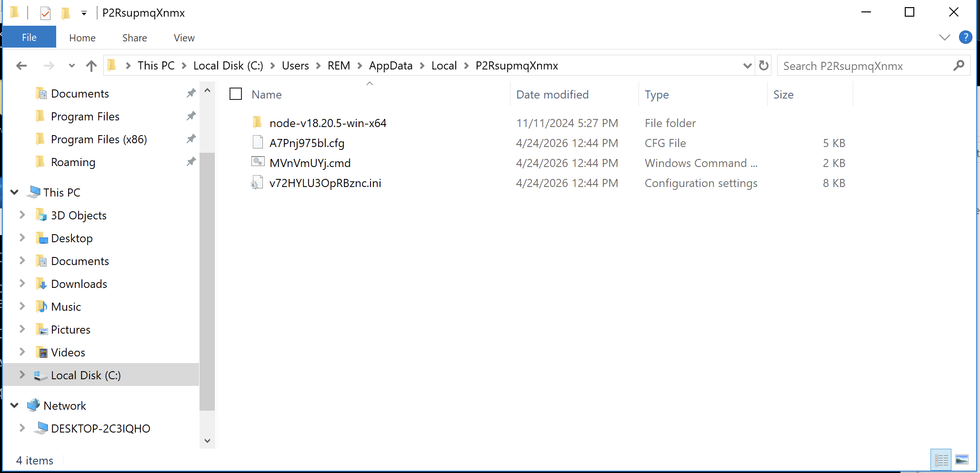This screenshot has height=473, width=980.
Task: Open the address bar history dropdown
Action: [747, 66]
